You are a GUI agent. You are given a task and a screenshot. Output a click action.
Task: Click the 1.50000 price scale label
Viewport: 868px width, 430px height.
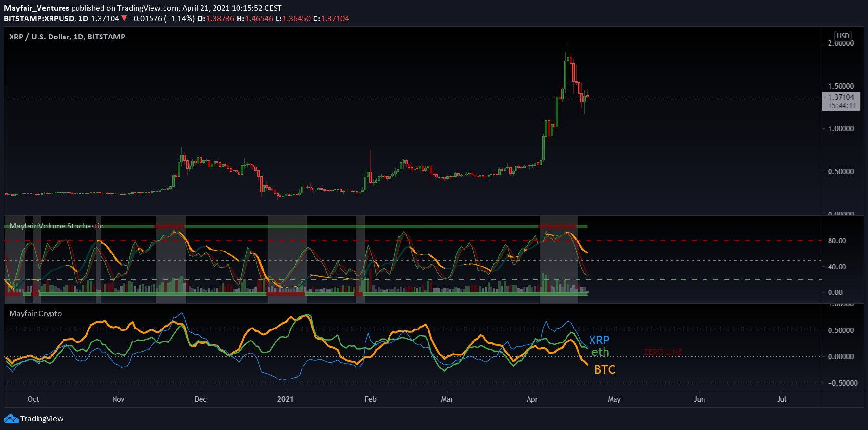click(x=841, y=86)
